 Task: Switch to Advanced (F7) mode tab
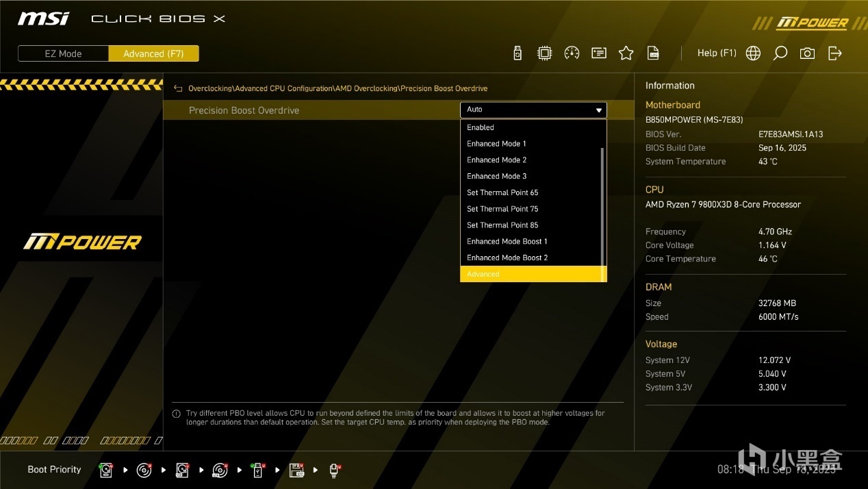[x=153, y=53]
